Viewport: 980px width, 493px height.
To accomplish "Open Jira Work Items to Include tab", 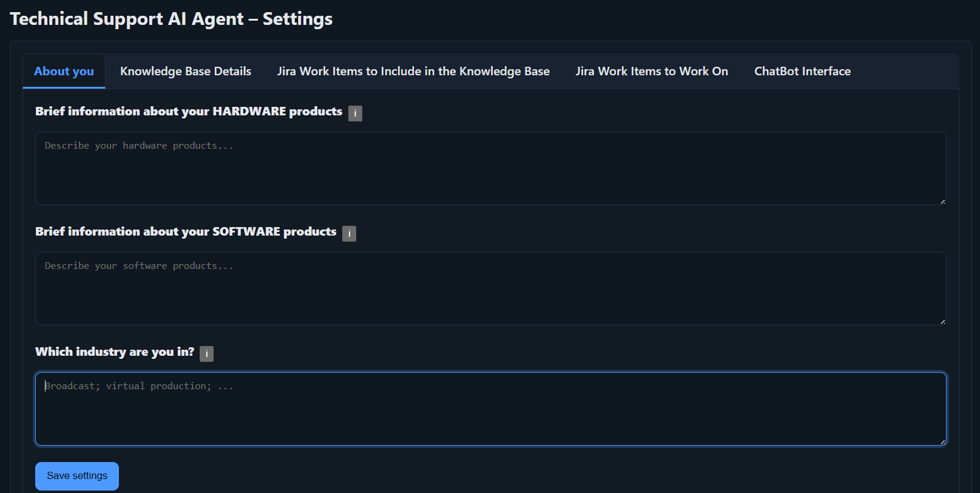I will (413, 72).
